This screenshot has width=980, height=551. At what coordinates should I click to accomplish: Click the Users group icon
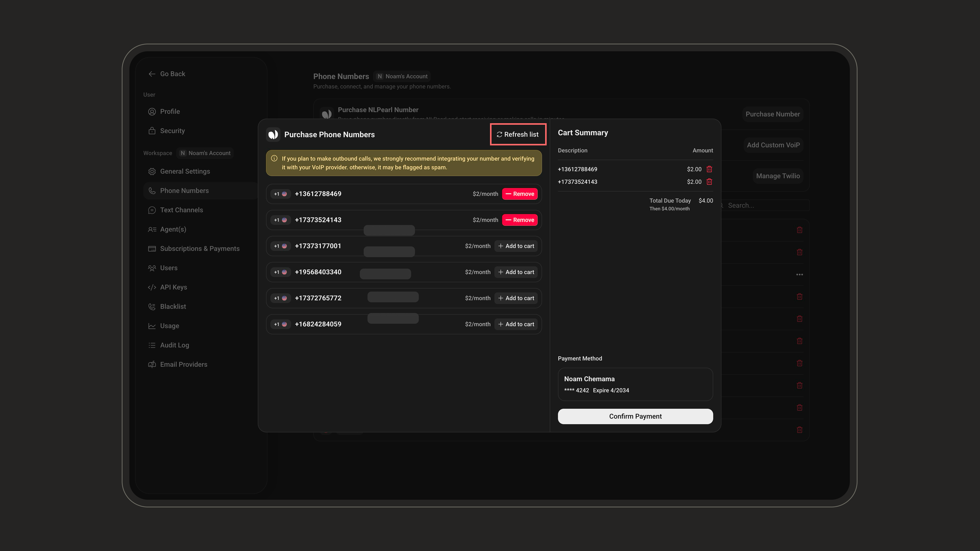pos(152,268)
